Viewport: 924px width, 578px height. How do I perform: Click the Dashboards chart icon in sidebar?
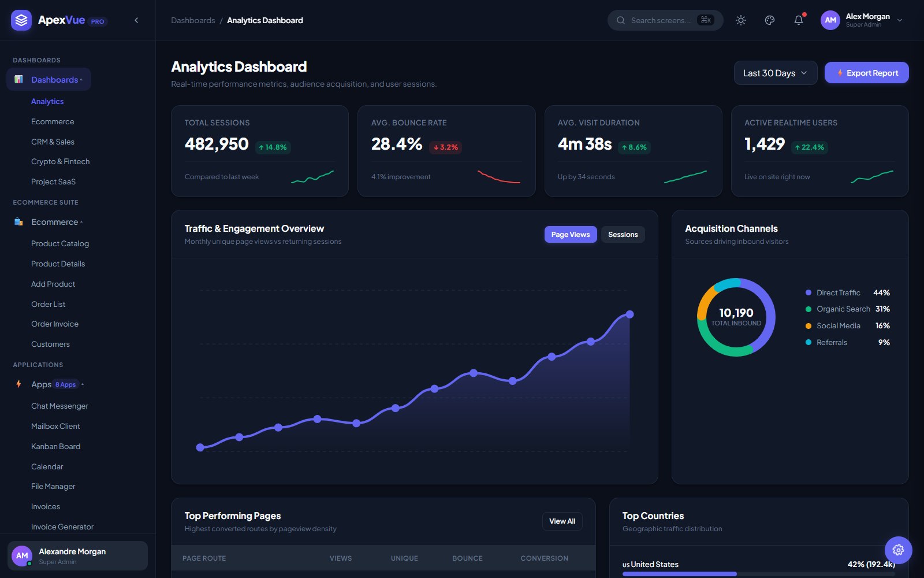point(18,79)
